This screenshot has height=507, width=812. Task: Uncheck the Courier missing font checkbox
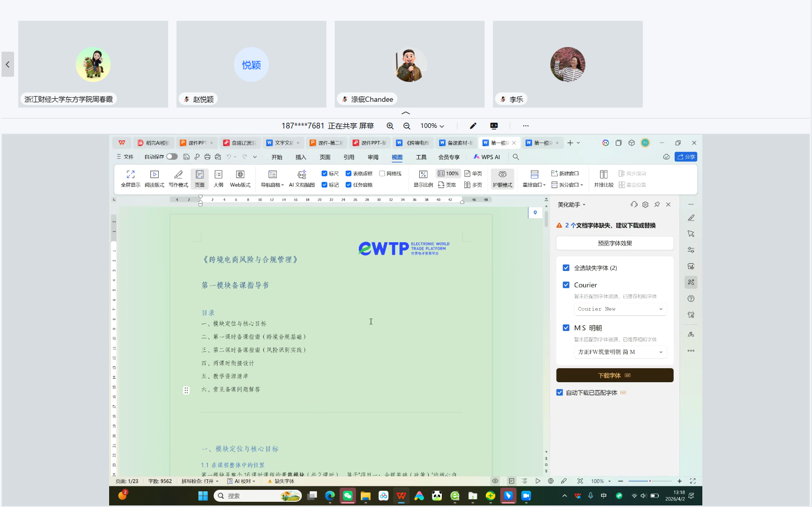pyautogui.click(x=566, y=285)
